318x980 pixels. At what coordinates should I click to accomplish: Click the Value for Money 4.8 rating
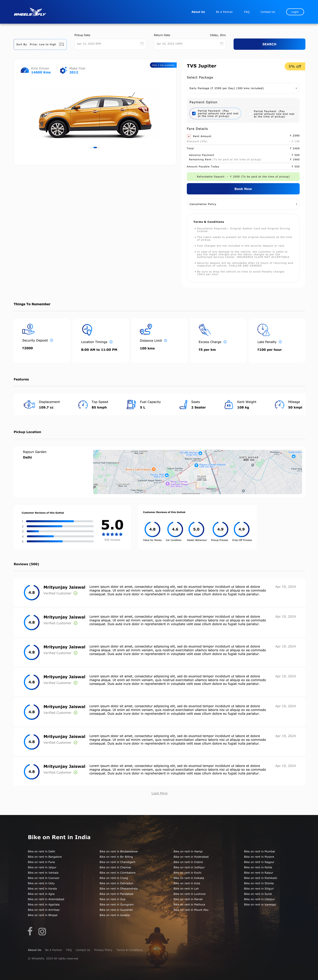pos(152,529)
